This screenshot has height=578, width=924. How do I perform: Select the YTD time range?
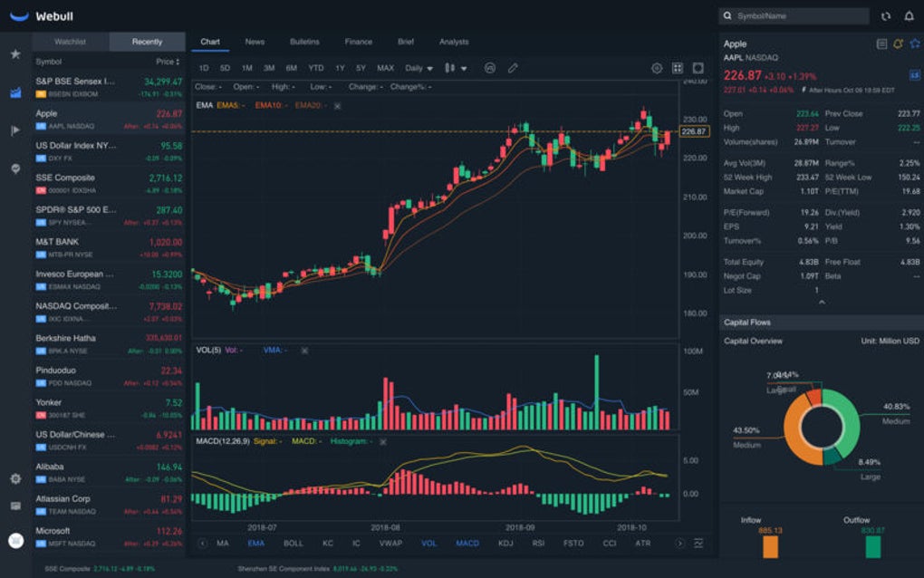pyautogui.click(x=316, y=68)
